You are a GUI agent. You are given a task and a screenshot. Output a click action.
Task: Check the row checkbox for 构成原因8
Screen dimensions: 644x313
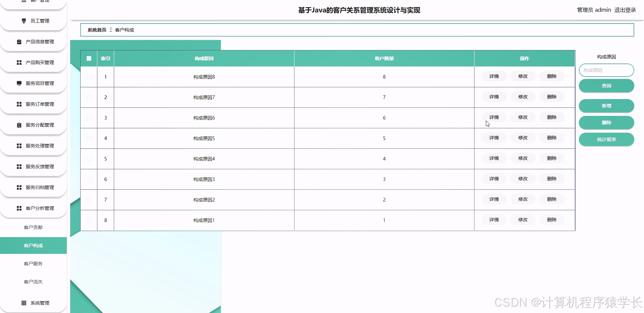click(89, 77)
